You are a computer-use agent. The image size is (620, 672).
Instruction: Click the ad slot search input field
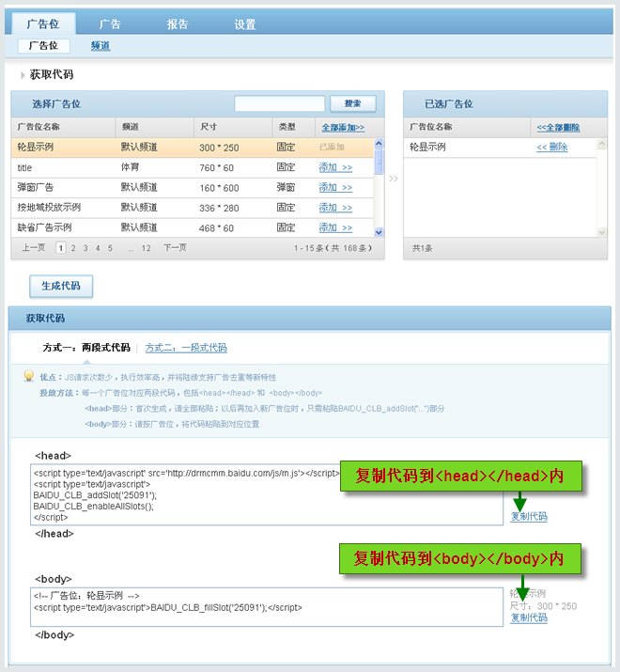pos(279,103)
